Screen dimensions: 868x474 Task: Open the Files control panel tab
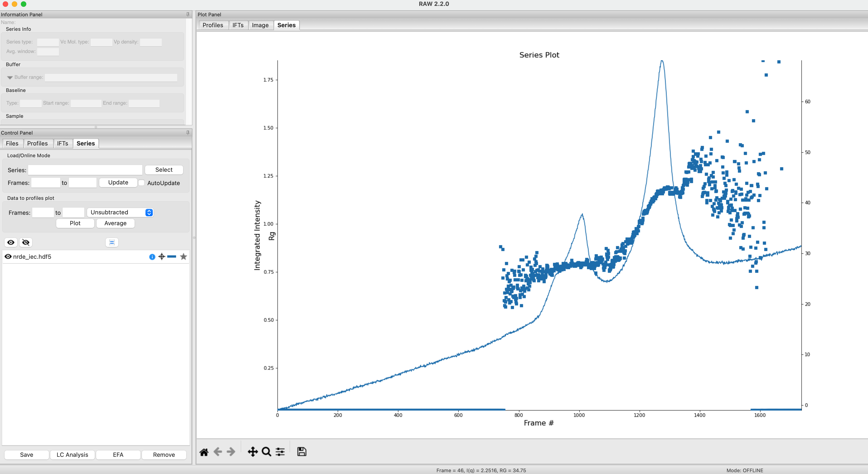click(12, 143)
